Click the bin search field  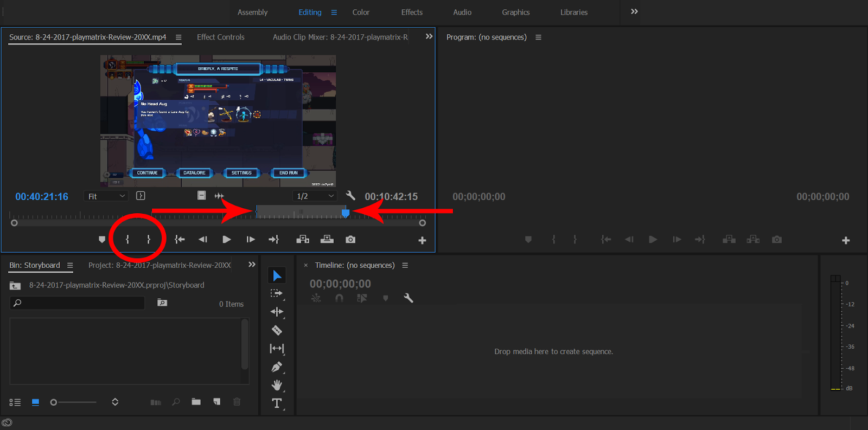81,303
